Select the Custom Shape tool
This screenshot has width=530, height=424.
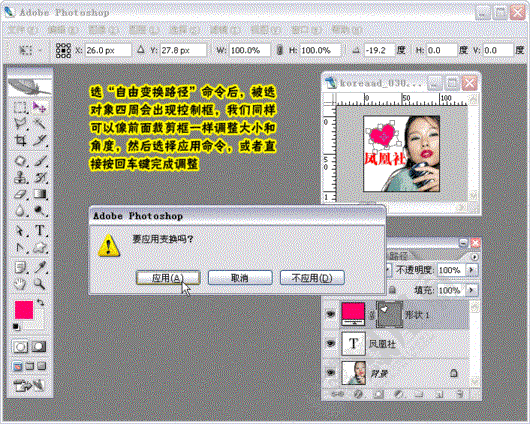pyautogui.click(x=40, y=248)
